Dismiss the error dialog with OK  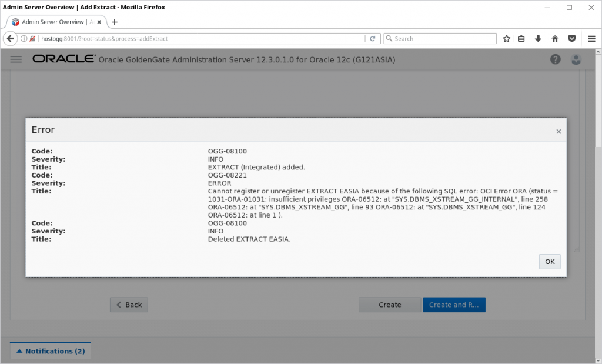549,261
